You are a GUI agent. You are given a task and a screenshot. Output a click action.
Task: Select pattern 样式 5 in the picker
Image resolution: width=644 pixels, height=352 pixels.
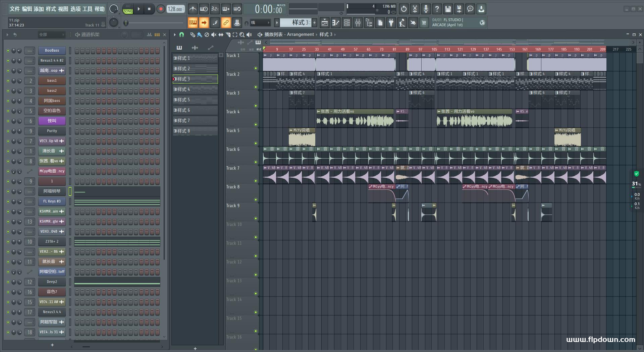tap(195, 100)
